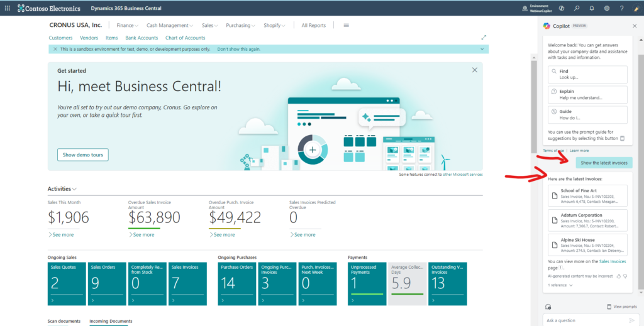Click Don't show this again
The image size is (644, 326).
238,49
